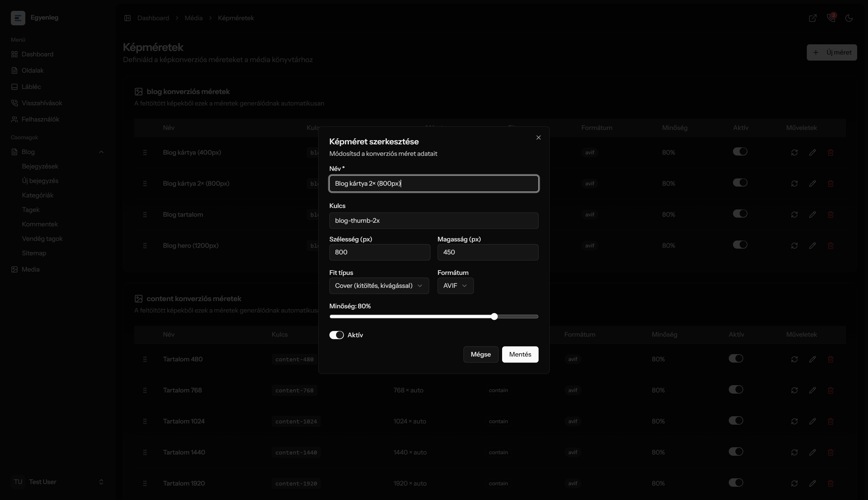Open the external link icon in header
This screenshot has height=500, width=868.
[813, 18]
